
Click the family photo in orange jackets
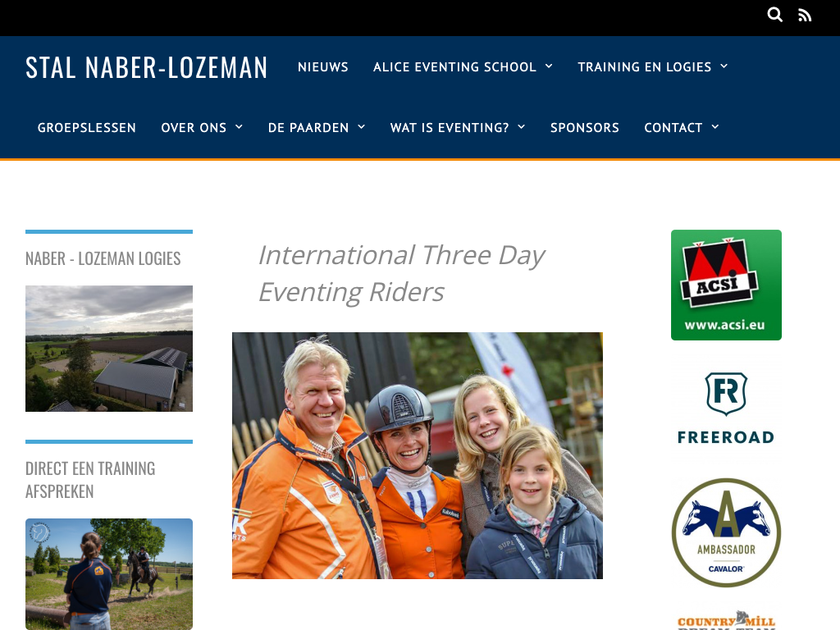tap(418, 455)
